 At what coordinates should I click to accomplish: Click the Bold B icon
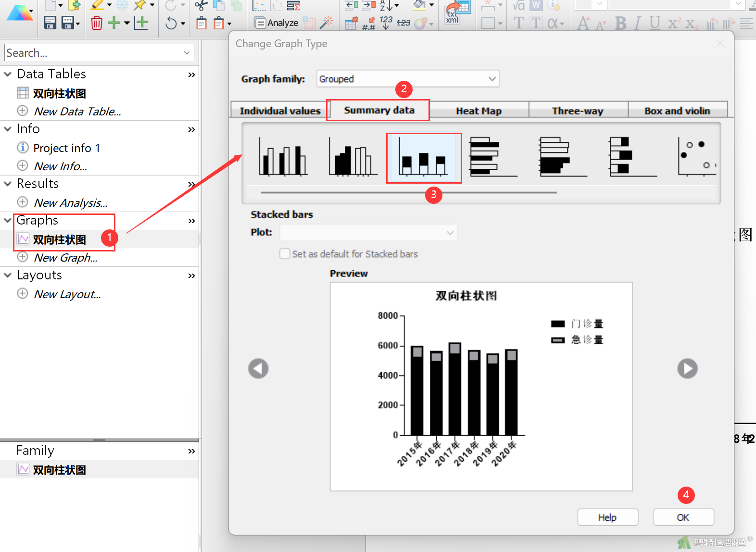pos(621,23)
